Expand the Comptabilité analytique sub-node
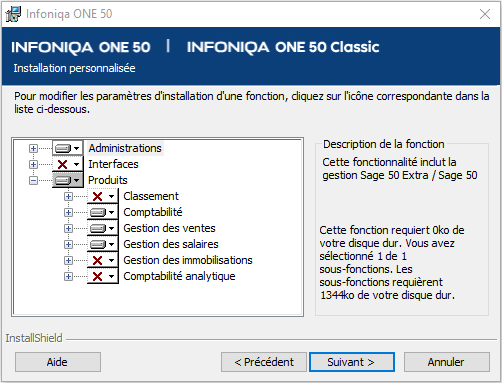502x383 pixels. (68, 276)
